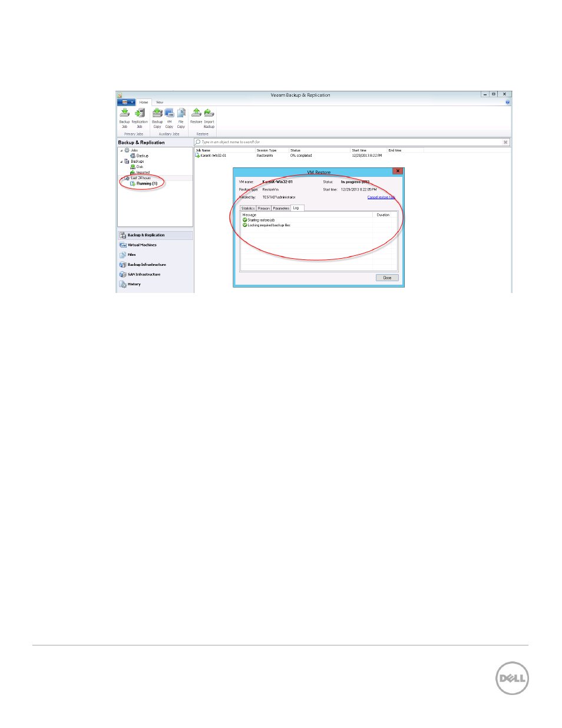Launch File Copy from the ribbon
562x728 pixels.
click(181, 118)
